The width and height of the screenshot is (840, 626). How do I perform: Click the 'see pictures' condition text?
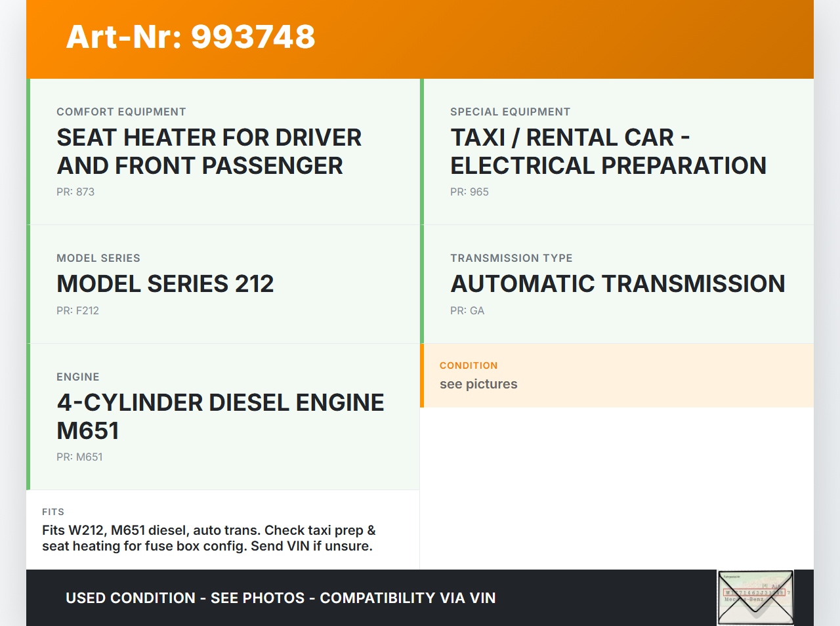[478, 385]
